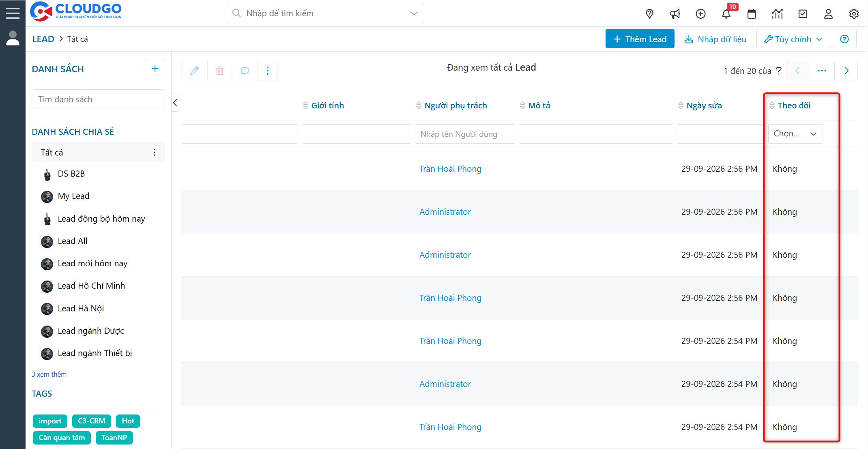Select the Lead Hà Nội list
Viewport: 868px width, 449px height.
click(81, 309)
